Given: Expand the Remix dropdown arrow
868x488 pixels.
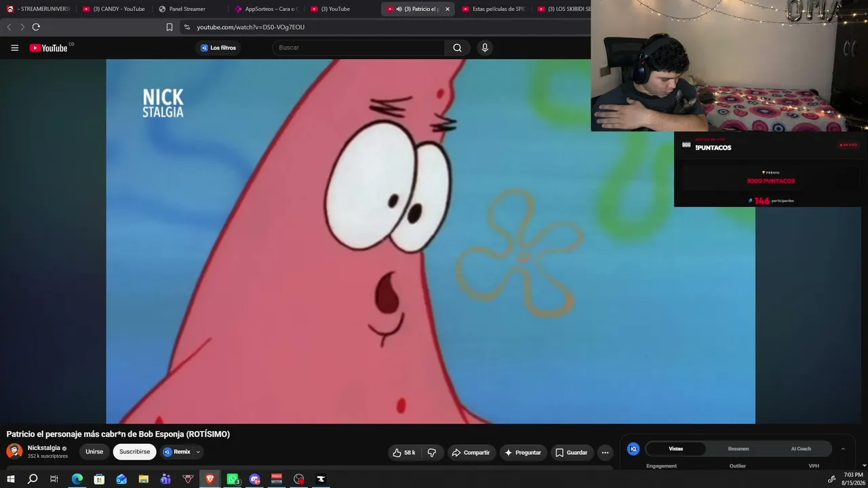Looking at the screenshot, I should point(198,452).
